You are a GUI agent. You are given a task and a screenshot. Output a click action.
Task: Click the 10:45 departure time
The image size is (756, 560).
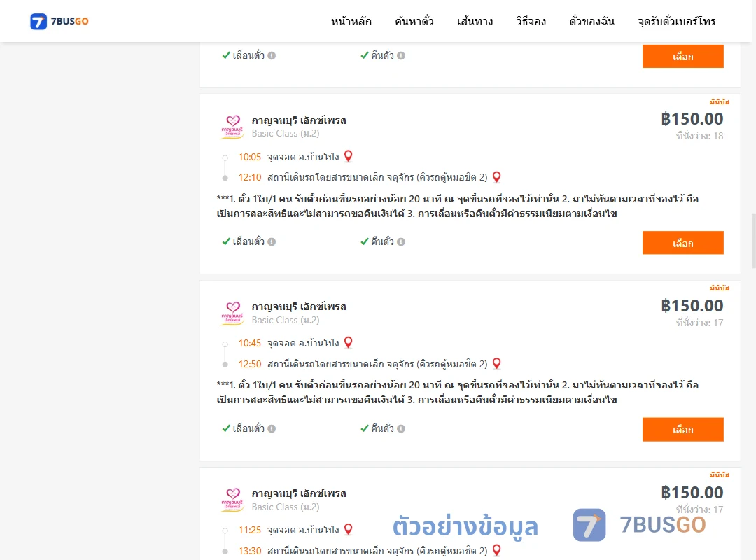point(250,343)
